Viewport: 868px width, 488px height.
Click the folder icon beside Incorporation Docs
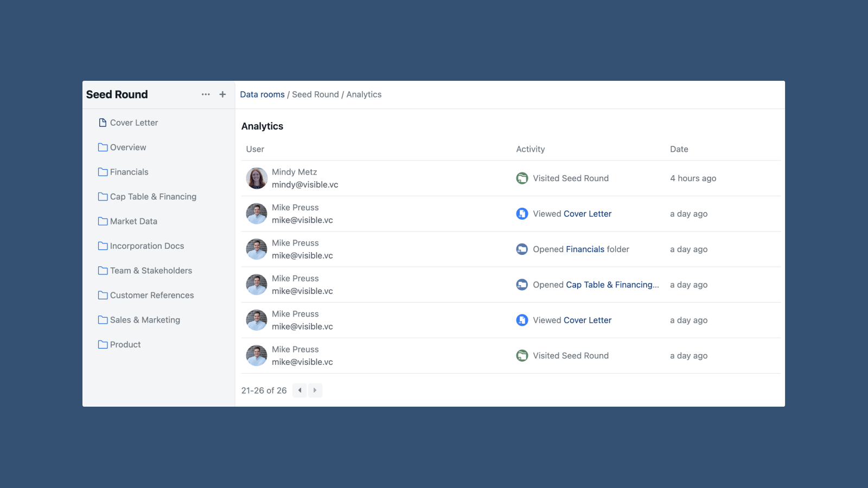coord(103,246)
